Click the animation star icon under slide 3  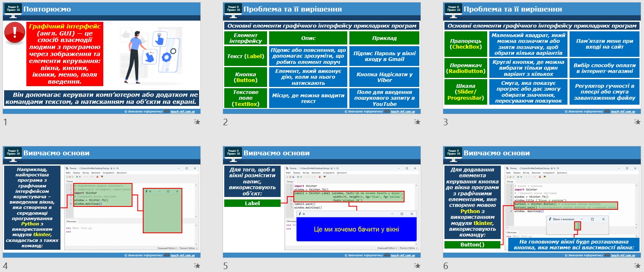coord(638,122)
